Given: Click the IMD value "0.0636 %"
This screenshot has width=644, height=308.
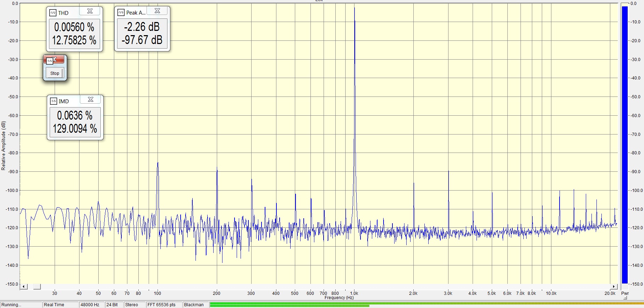Looking at the screenshot, I should pyautogui.click(x=75, y=115).
